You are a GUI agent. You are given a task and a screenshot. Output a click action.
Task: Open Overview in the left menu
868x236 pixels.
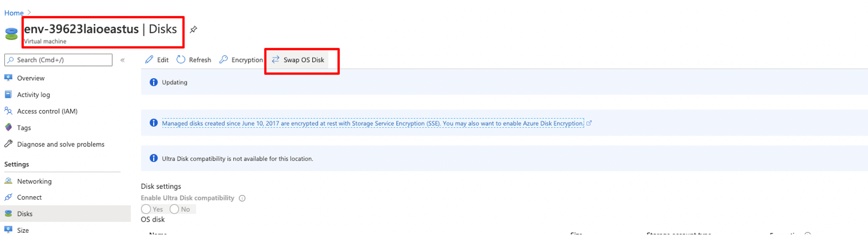coord(31,78)
